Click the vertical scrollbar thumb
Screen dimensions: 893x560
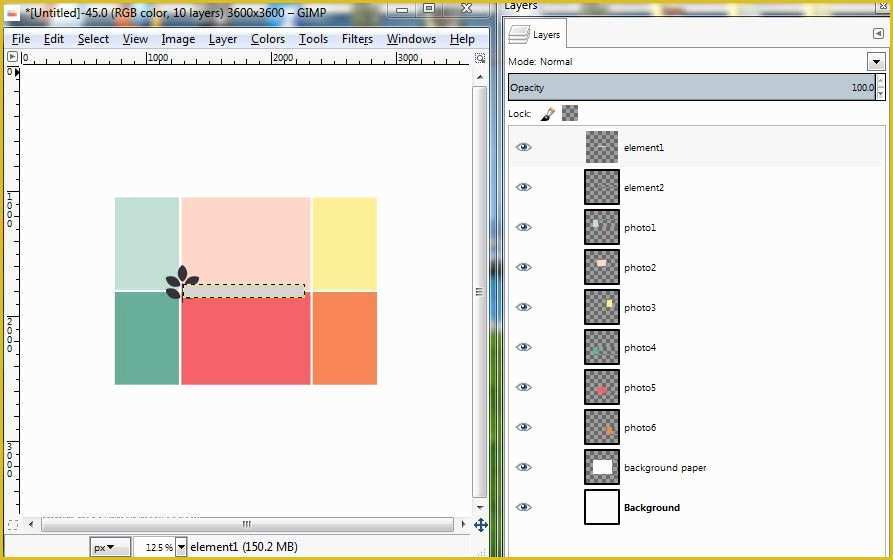coord(480,292)
